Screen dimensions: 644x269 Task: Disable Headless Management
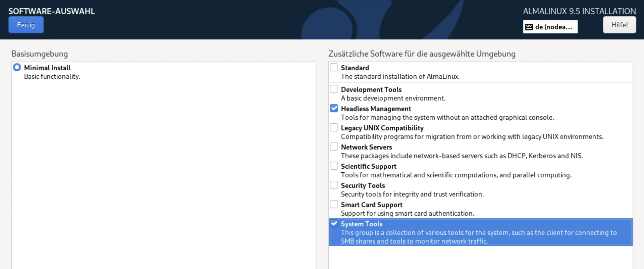[334, 108]
